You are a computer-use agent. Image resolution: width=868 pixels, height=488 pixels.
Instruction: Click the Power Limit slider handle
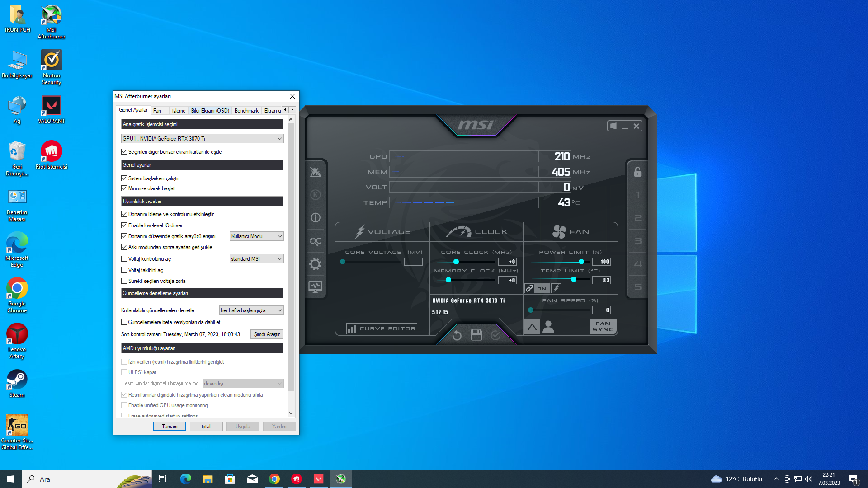[x=581, y=262]
